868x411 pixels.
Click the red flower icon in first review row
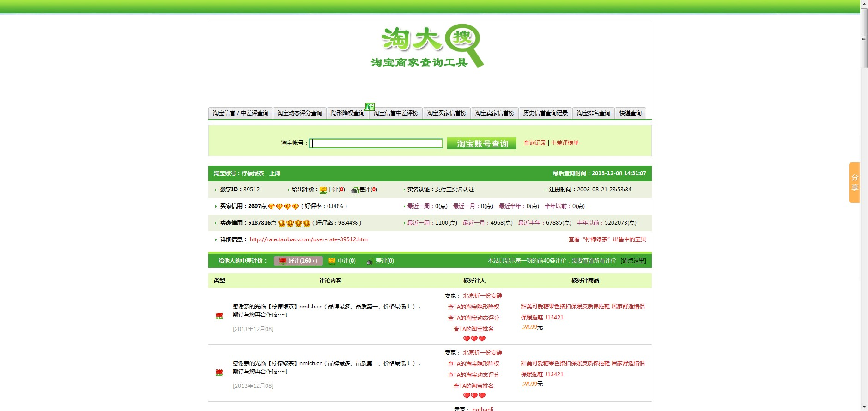click(x=219, y=316)
